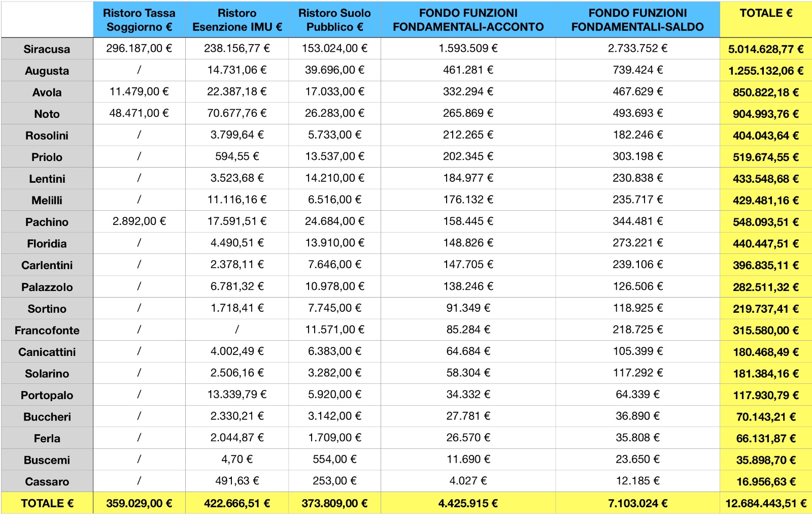
Task: Click Pachino's 2.892,00 € cell
Action: tap(139, 221)
